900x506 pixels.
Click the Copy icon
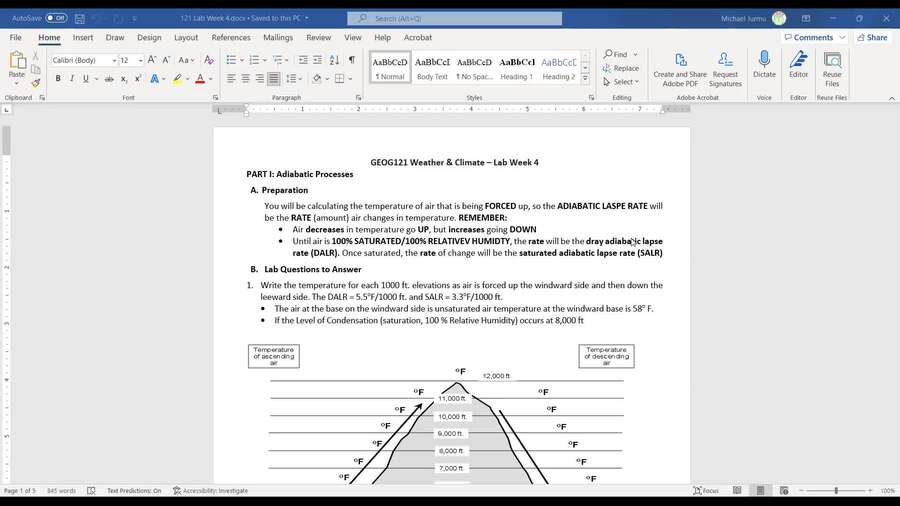click(36, 69)
